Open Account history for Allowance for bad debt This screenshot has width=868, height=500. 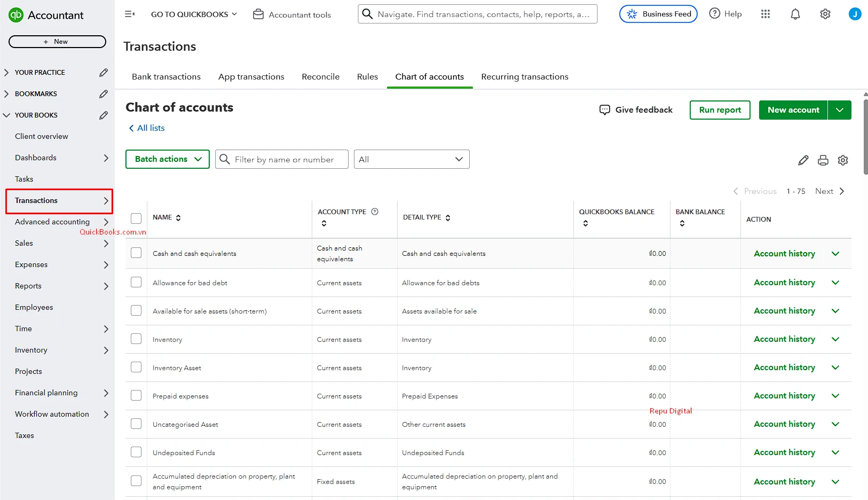coord(784,282)
